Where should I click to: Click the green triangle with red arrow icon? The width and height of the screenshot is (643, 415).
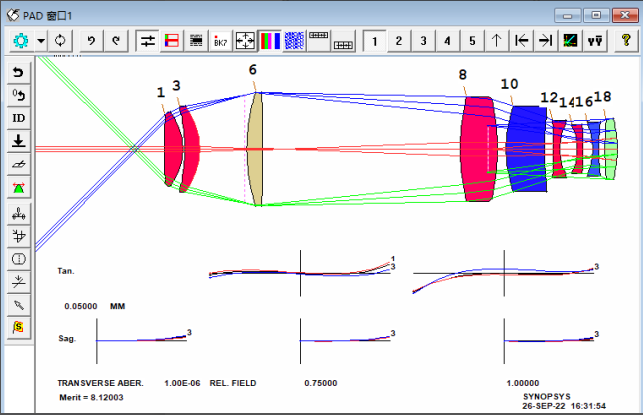[18, 187]
